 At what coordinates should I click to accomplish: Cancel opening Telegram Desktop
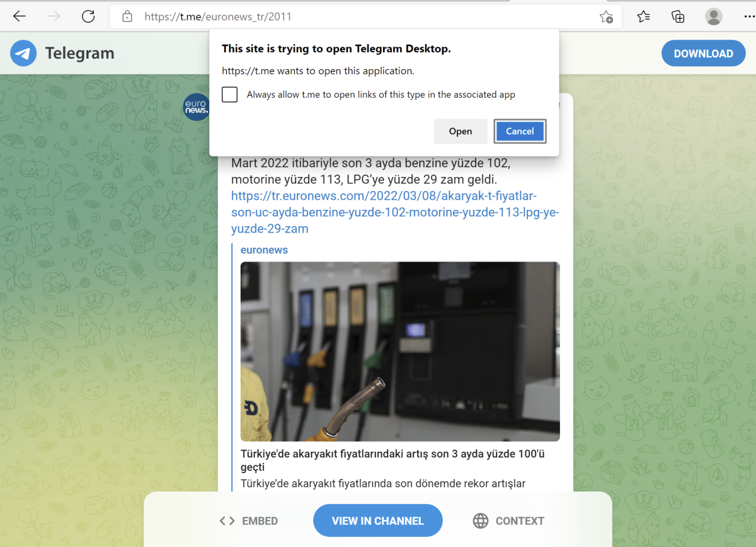pyautogui.click(x=520, y=131)
